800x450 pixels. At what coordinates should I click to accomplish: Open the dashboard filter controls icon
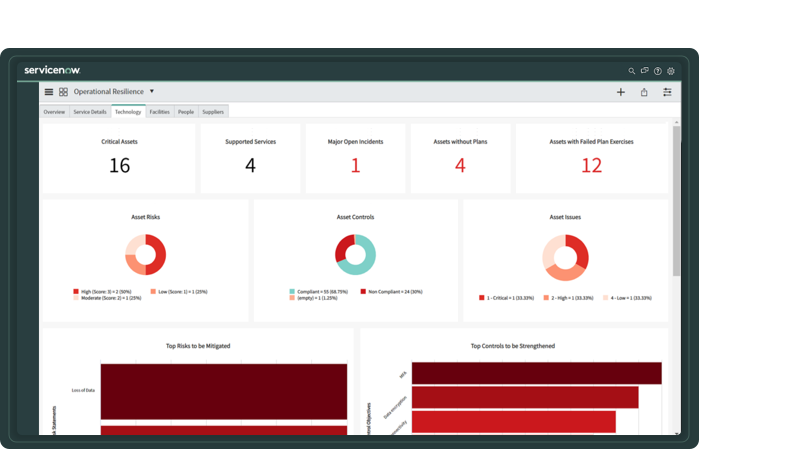pos(667,92)
